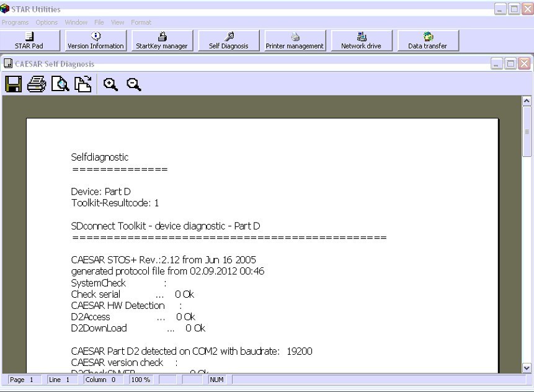Run Self Diagnosis
534x392 pixels.
228,40
